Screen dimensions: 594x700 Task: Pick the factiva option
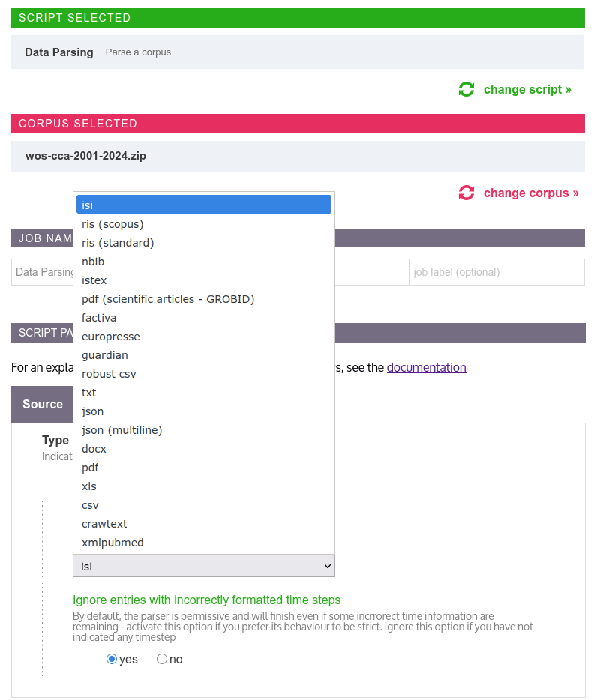(99, 318)
